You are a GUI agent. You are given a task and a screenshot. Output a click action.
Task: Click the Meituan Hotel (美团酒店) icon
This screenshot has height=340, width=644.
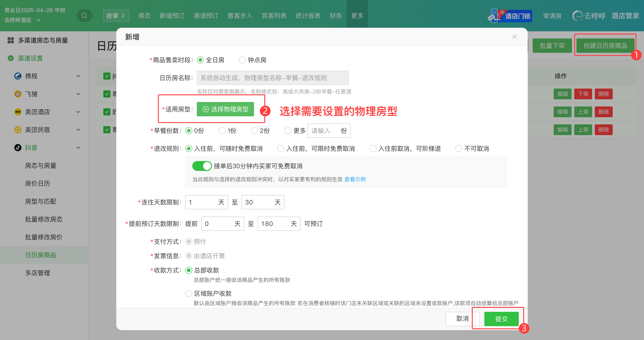[18, 112]
